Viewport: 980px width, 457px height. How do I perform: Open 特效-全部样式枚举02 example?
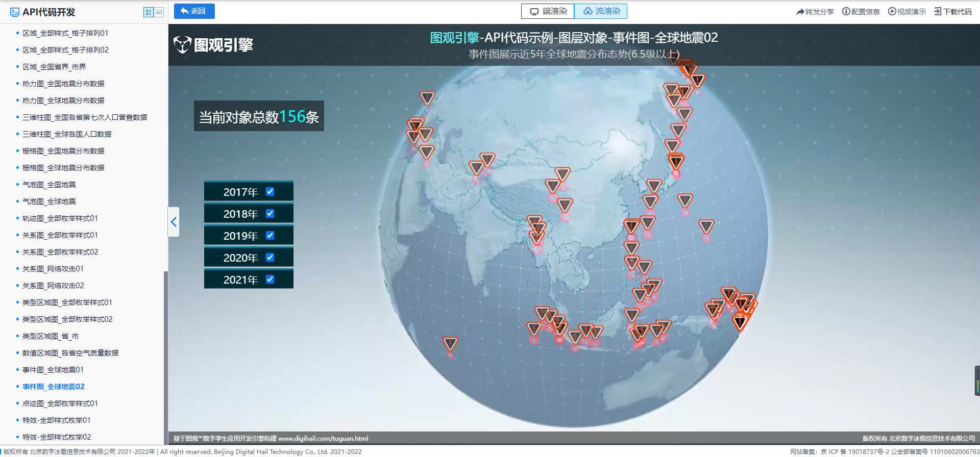coord(57,437)
